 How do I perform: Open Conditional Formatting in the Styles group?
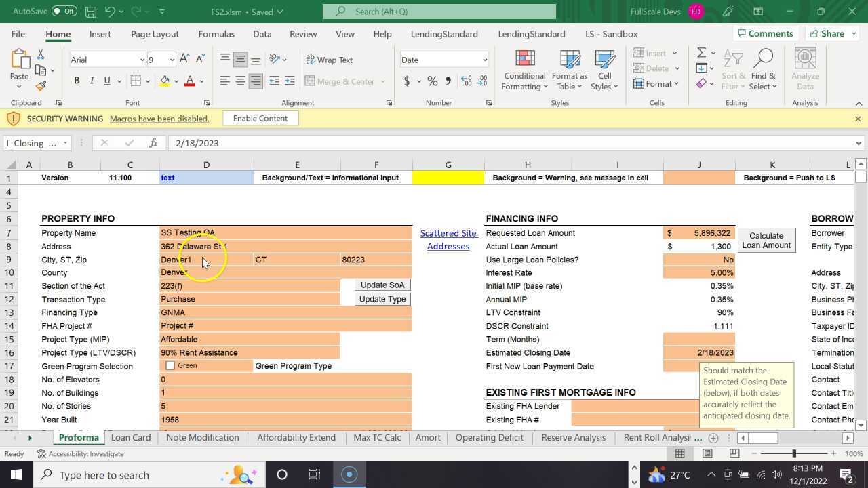[x=524, y=70]
